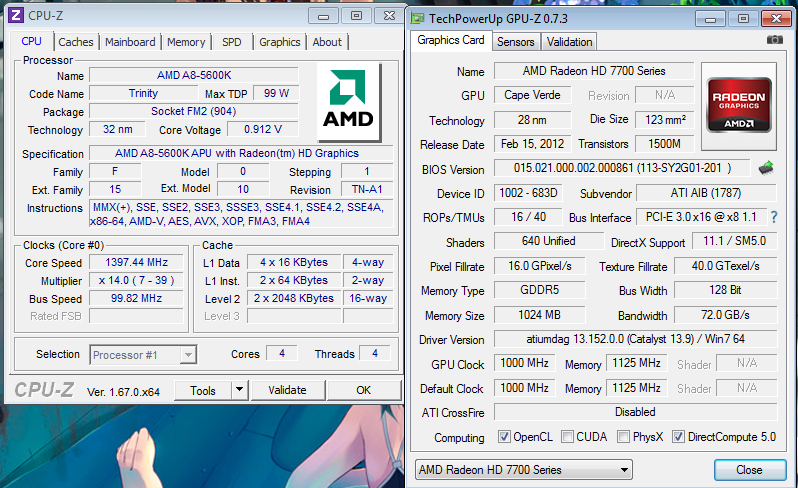Click the TN-A1 revision value
This screenshot has width=798, height=488.
click(367, 189)
